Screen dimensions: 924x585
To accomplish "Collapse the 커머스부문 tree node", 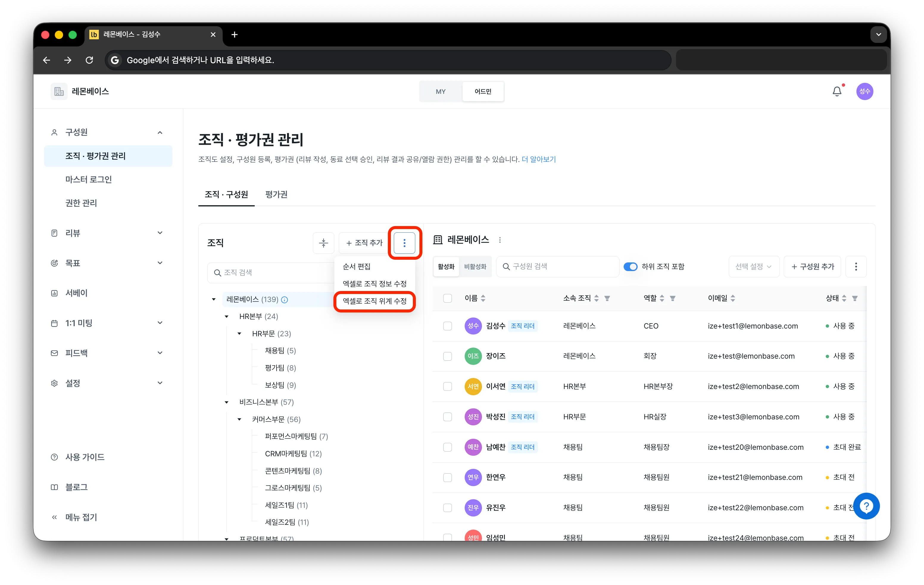I will (239, 419).
